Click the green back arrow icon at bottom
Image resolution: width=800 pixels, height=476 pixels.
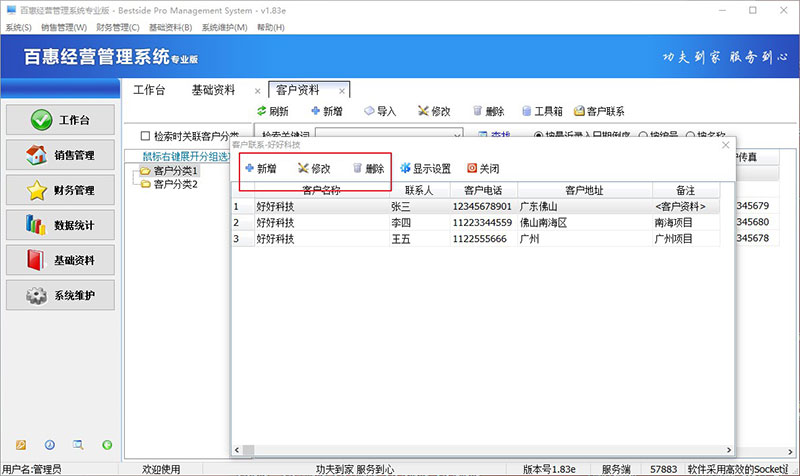coord(107,444)
